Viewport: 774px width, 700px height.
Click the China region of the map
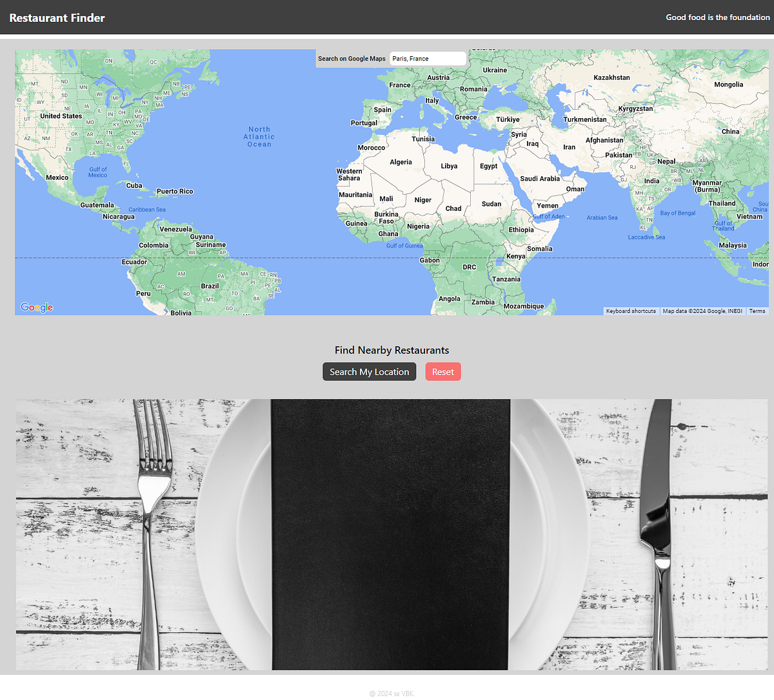[x=731, y=131]
